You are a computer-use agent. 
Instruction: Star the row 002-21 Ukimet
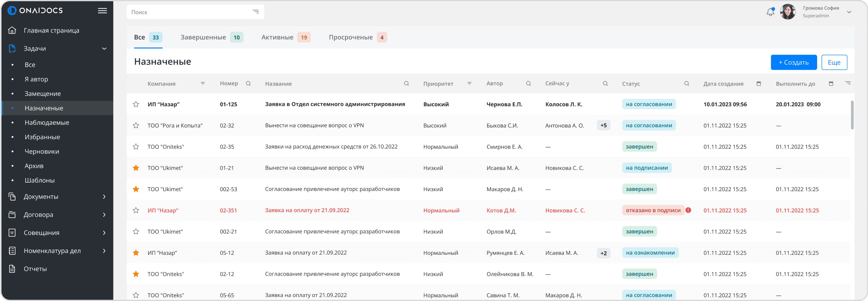[136, 231]
